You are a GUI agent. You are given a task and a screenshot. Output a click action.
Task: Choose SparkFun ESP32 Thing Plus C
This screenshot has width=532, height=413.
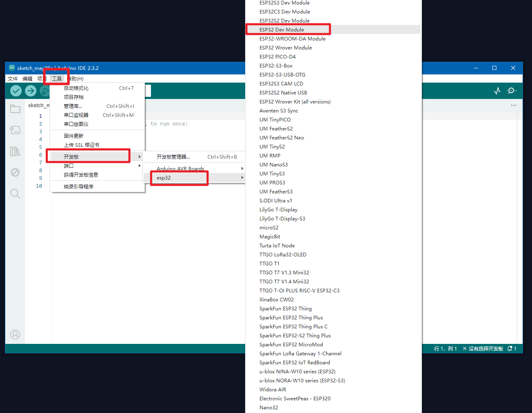333,326
